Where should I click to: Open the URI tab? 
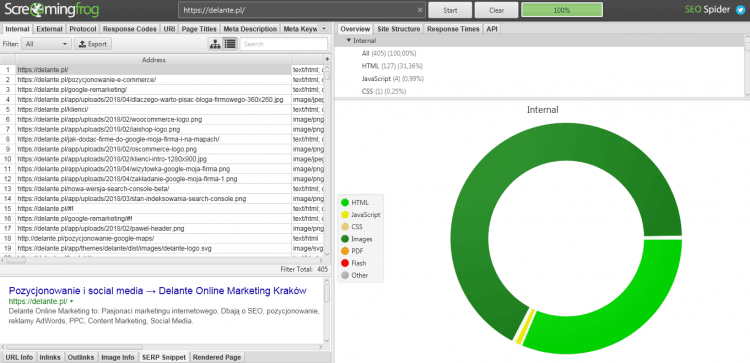point(169,29)
